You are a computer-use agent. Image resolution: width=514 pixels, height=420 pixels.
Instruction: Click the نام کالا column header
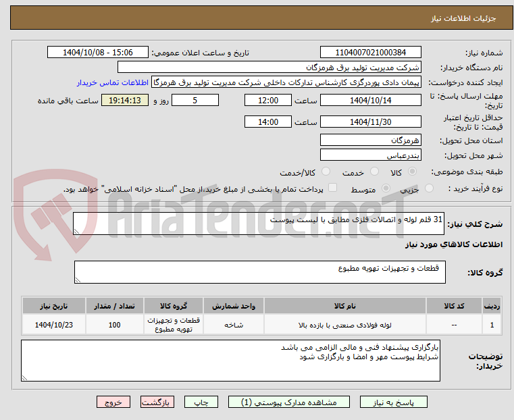345,306
